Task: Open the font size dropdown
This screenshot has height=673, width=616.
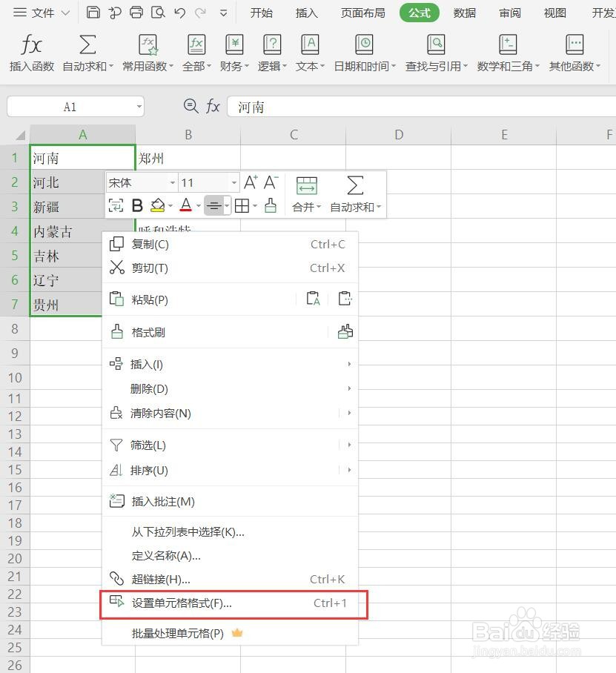Action: click(233, 182)
